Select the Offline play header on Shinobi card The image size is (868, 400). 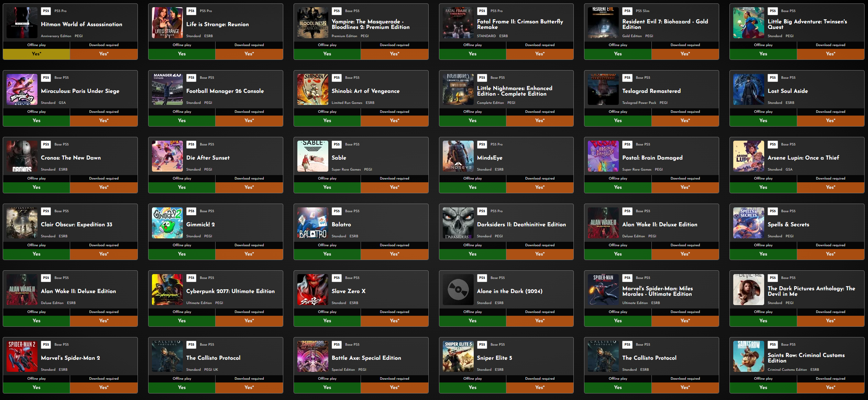click(327, 112)
